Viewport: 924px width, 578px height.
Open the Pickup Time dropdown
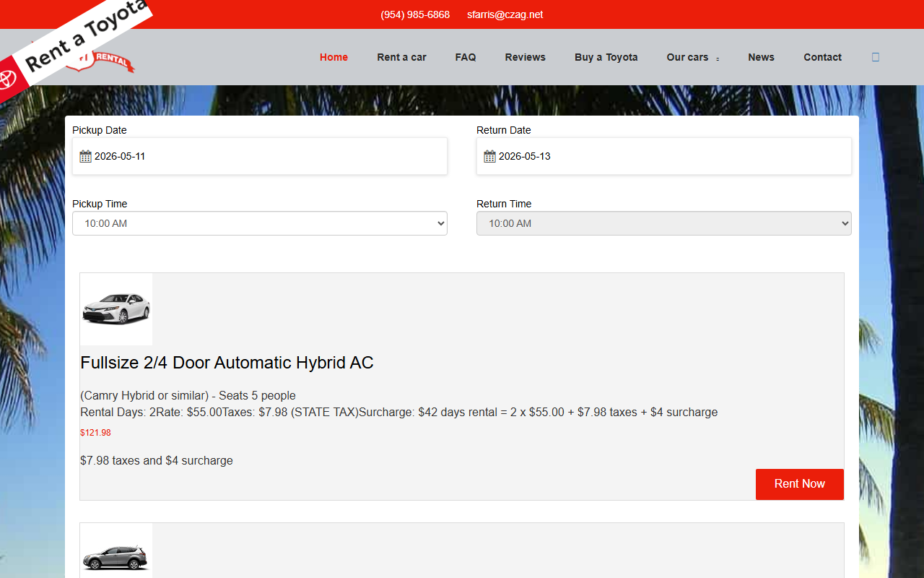(x=260, y=223)
